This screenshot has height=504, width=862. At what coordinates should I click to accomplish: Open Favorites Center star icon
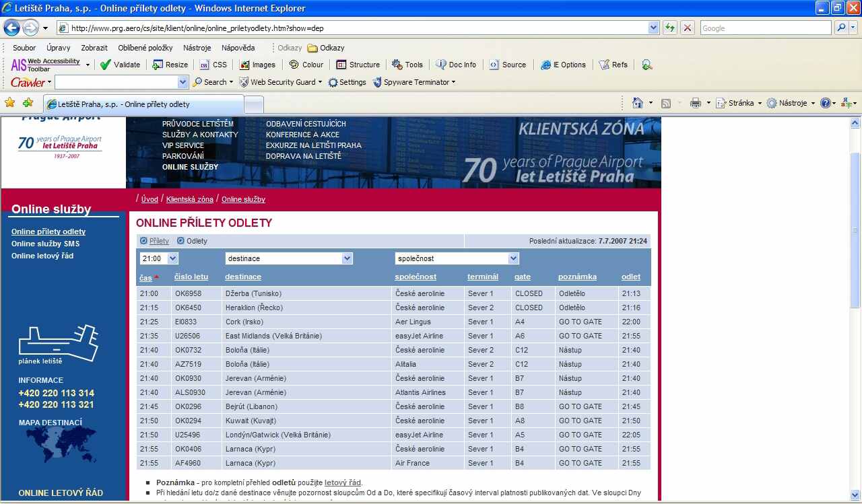[10, 103]
